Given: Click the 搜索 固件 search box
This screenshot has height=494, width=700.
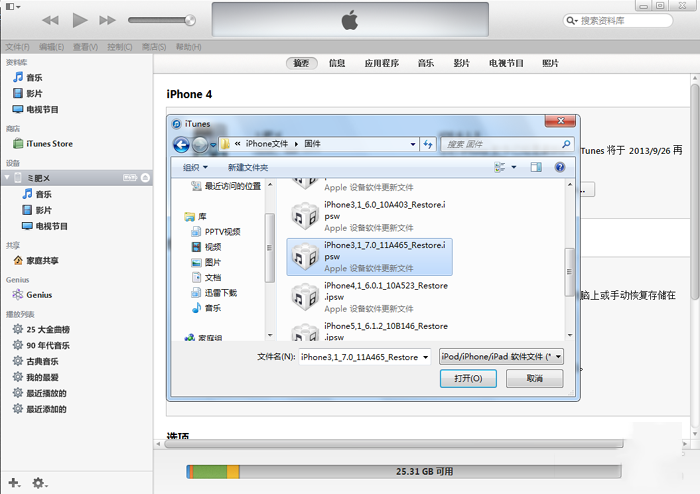Looking at the screenshot, I should pyautogui.click(x=507, y=144).
